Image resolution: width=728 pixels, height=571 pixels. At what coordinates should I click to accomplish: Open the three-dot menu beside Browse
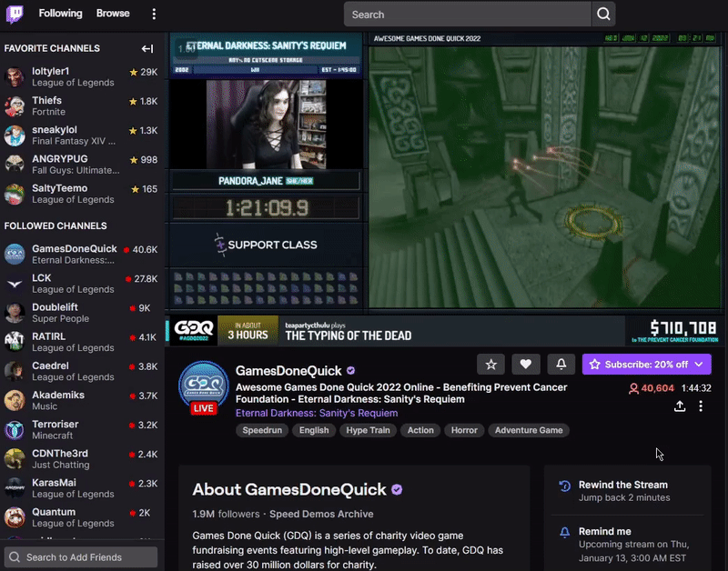154,14
